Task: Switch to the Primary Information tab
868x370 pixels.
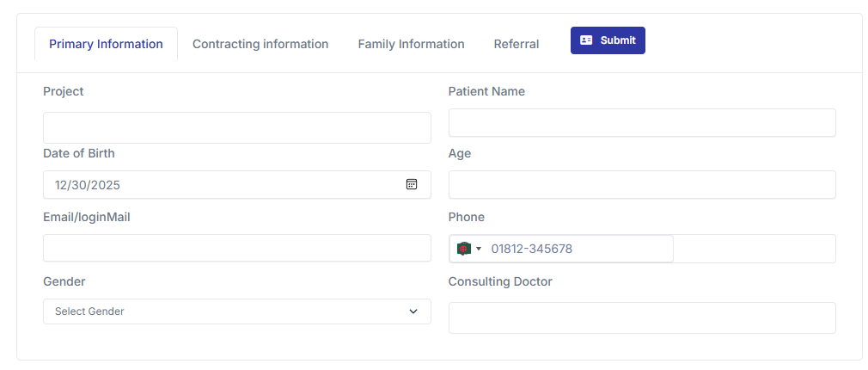Action: (x=106, y=44)
